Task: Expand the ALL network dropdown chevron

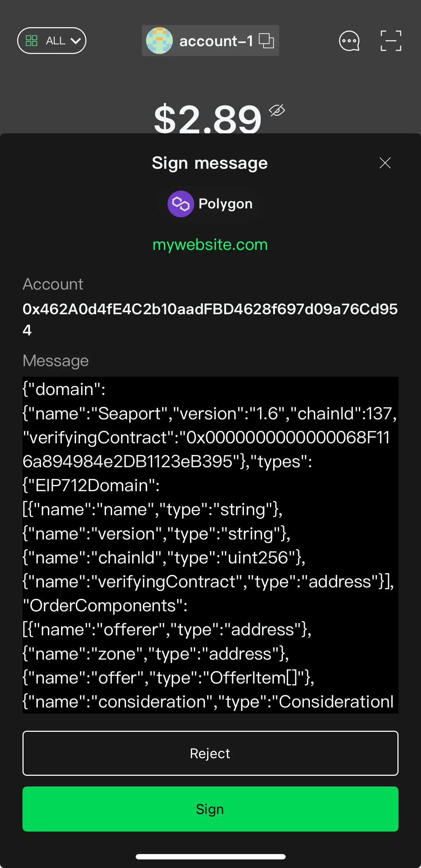Action: (75, 41)
